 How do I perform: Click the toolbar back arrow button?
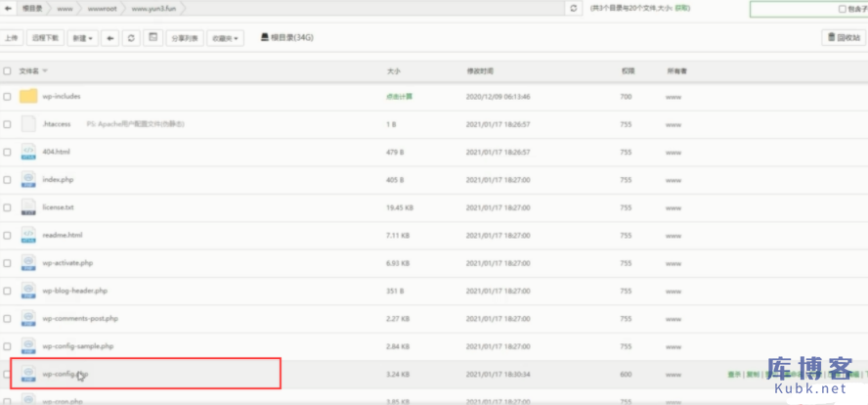[x=109, y=38]
